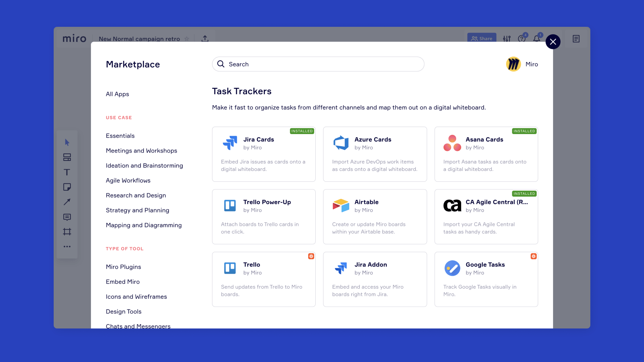Click the Design Tools type filter link
644x362 pixels.
tap(123, 311)
